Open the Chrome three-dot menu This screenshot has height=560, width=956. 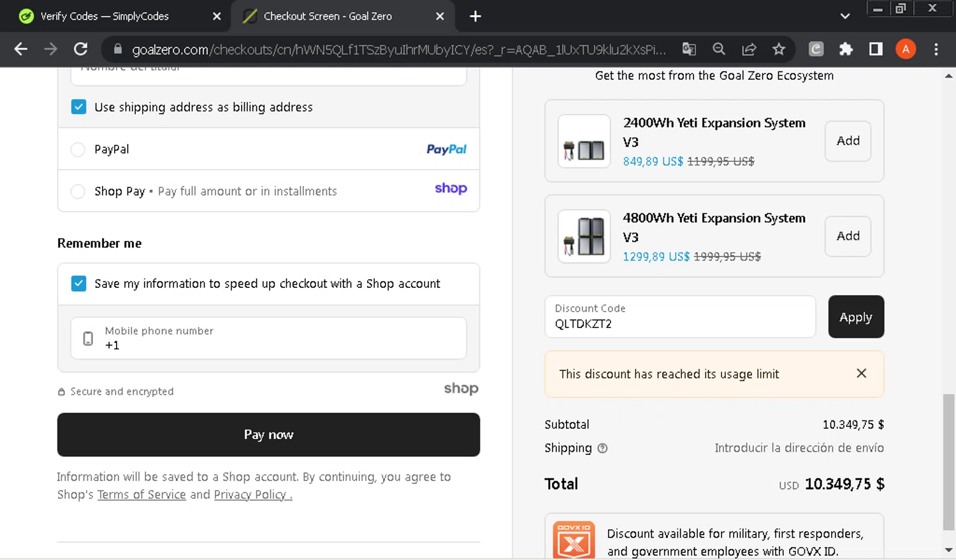(x=936, y=49)
